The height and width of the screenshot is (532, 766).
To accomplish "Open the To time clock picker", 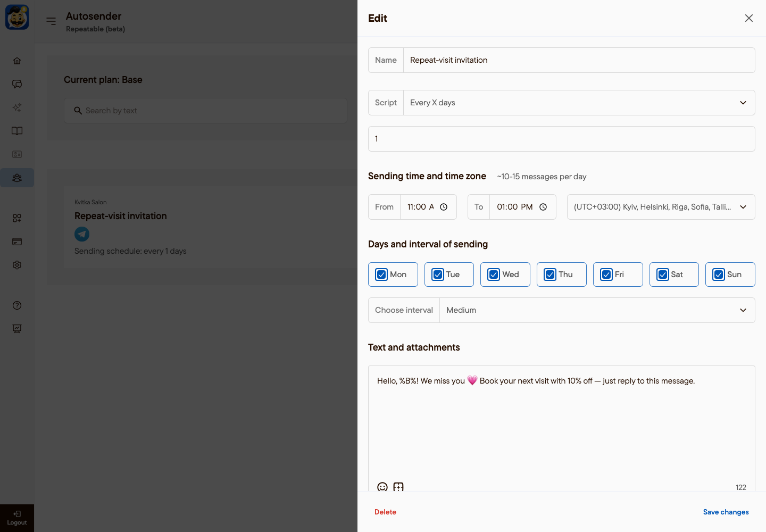I will [543, 207].
